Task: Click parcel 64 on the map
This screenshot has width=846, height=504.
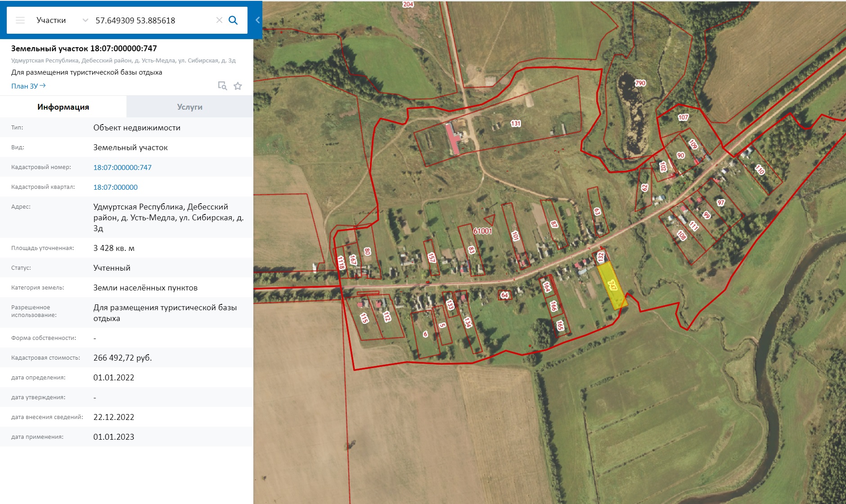Action: (504, 295)
